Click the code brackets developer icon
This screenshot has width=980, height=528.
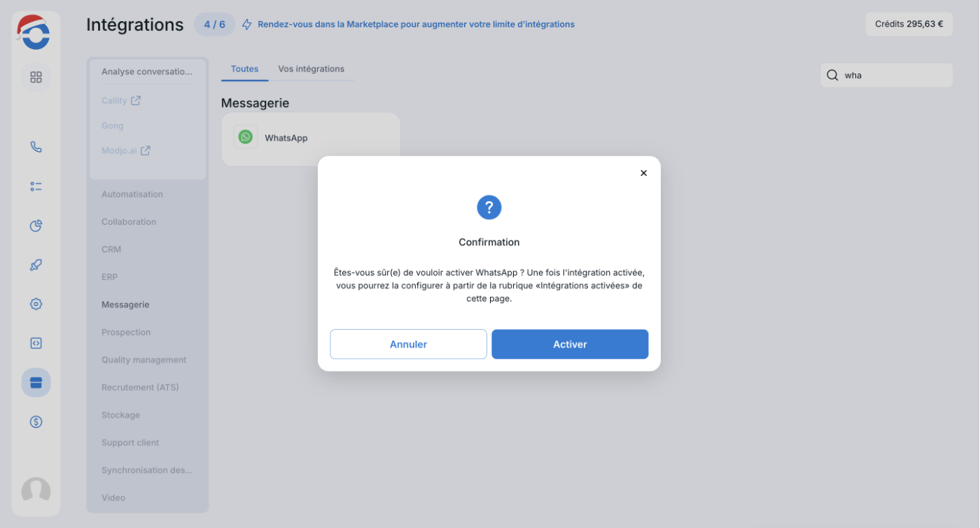pyautogui.click(x=36, y=343)
